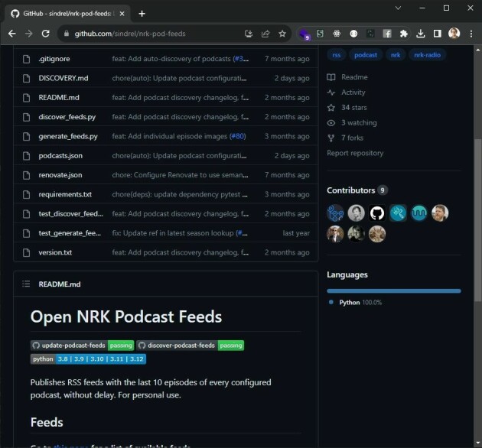Open generate_feeds.py commit message about episode images
Screen dimensions: 482x448
point(170,136)
